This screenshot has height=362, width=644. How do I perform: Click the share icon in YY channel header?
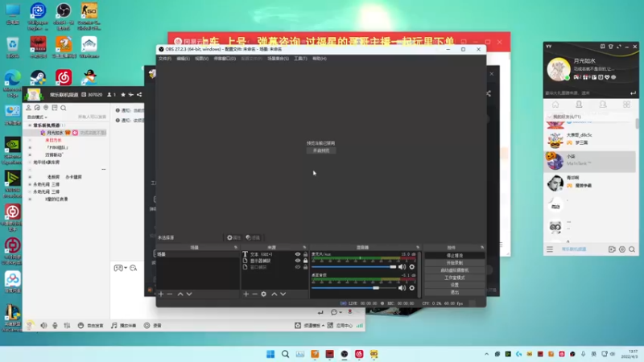139,95
